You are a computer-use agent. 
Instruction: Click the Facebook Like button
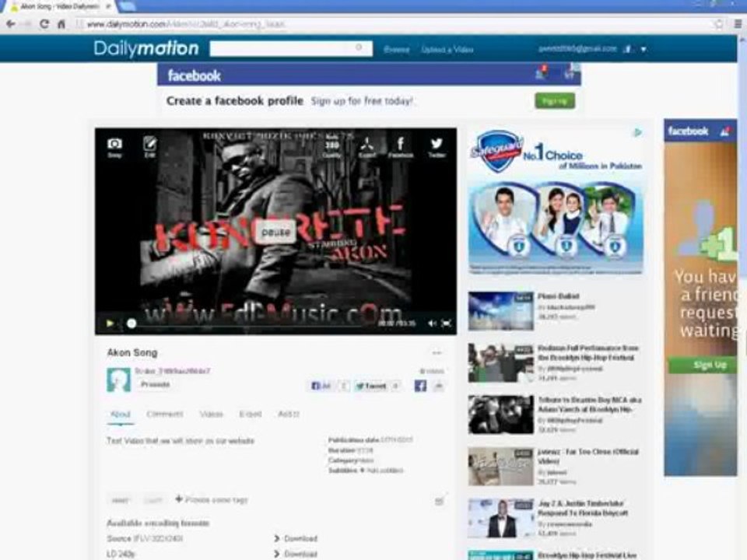coord(321,386)
